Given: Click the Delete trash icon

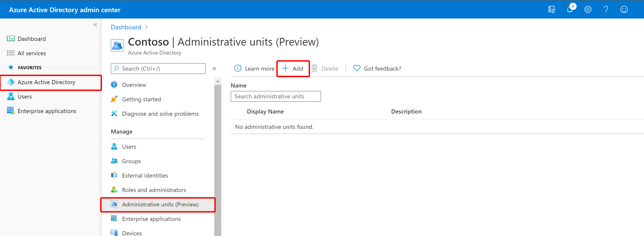Looking at the screenshot, I should click(x=314, y=68).
